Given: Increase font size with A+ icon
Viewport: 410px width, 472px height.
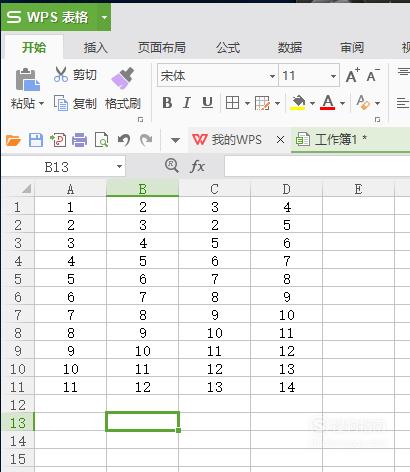Looking at the screenshot, I should point(353,75).
